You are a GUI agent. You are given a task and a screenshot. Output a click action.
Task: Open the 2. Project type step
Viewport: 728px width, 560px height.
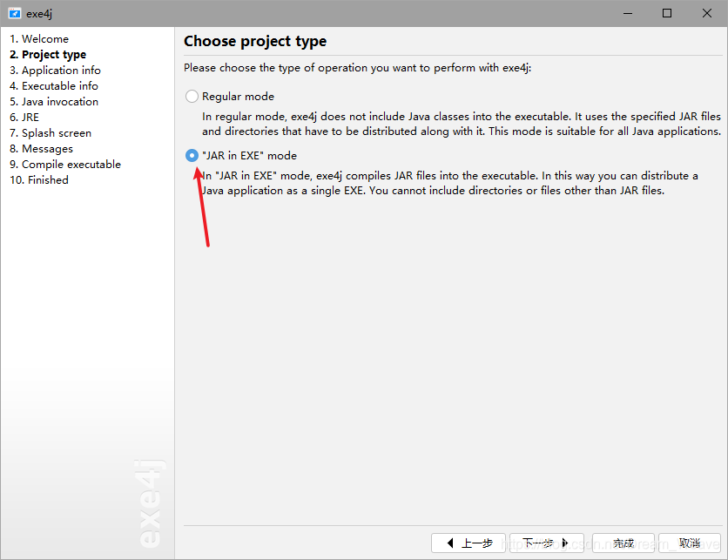point(48,55)
